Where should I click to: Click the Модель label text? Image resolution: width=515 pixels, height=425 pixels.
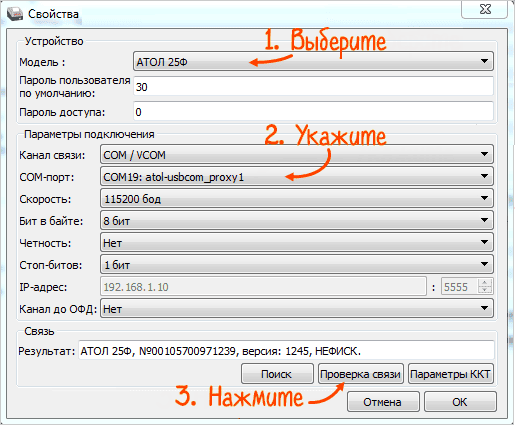tap(42, 62)
